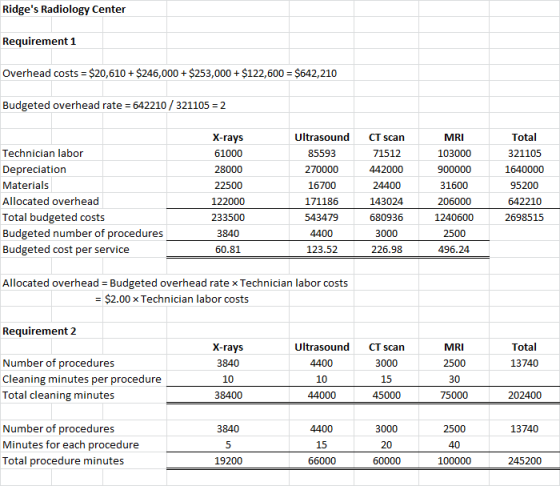
Task: Select X-rays minutes per procedure 5
Action: [x=228, y=445]
